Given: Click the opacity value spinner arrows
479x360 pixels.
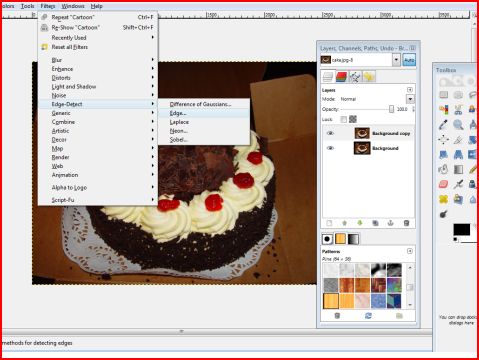Looking at the screenshot, I should [x=414, y=109].
